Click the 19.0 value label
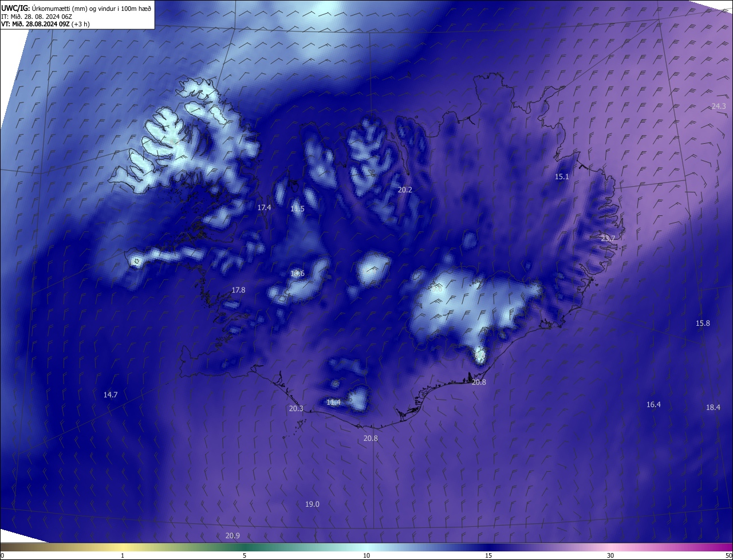The height and width of the screenshot is (560, 733). coord(312,504)
